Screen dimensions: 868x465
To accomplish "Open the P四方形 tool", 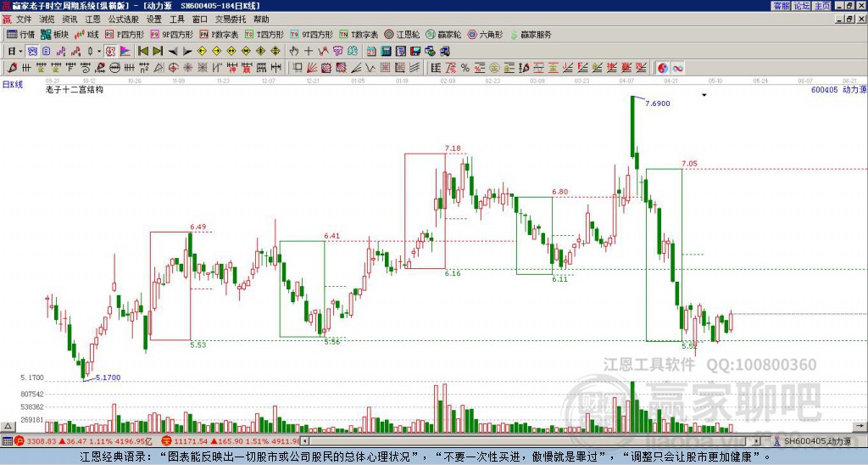I will click(x=125, y=34).
